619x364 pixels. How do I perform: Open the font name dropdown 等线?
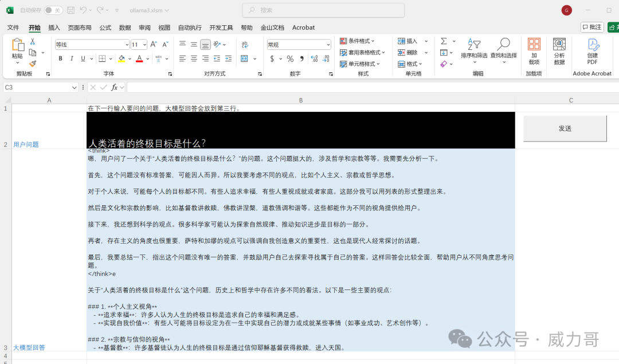click(x=92, y=45)
